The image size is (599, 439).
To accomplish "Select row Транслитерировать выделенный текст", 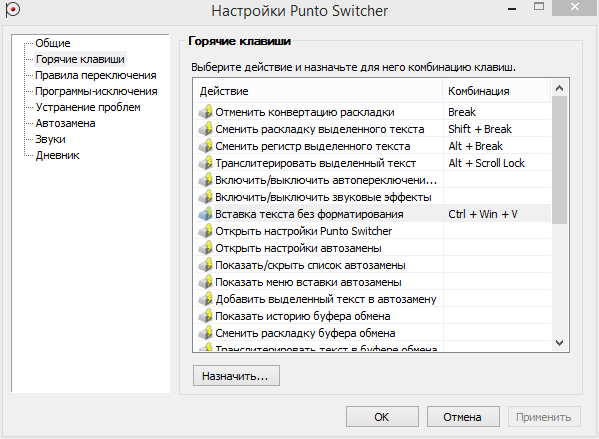I will 372,163.
